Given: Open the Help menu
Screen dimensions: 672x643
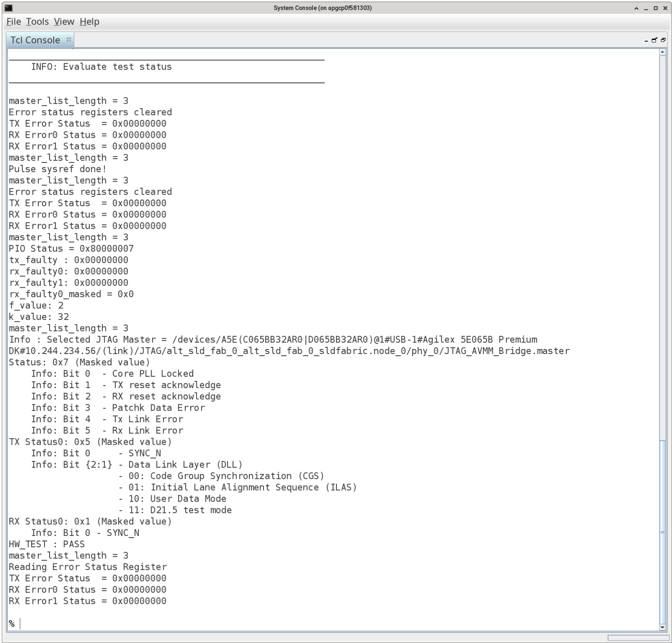Looking at the screenshot, I should [x=90, y=22].
